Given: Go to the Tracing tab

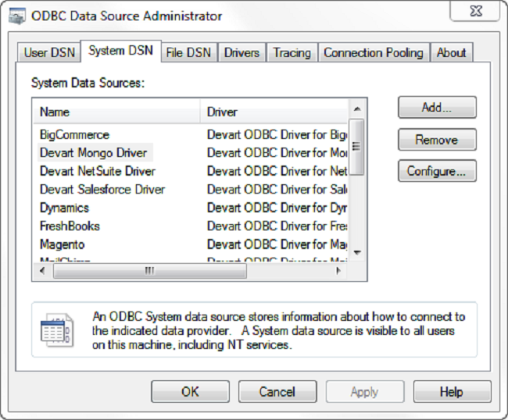Looking at the screenshot, I should coord(292,52).
